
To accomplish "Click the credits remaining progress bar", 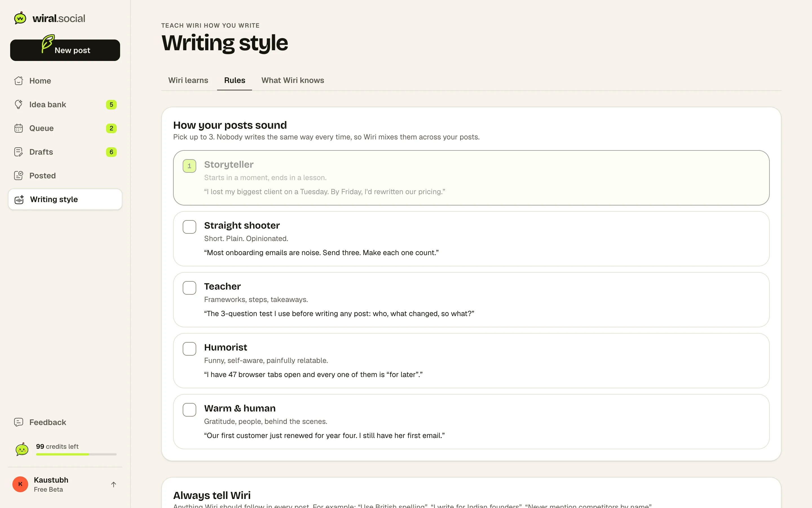I will tap(76, 454).
